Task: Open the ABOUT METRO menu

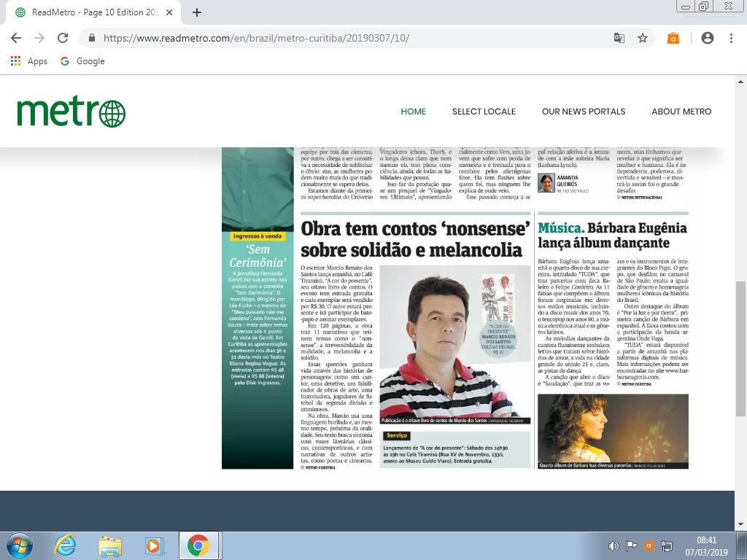Action: tap(681, 112)
